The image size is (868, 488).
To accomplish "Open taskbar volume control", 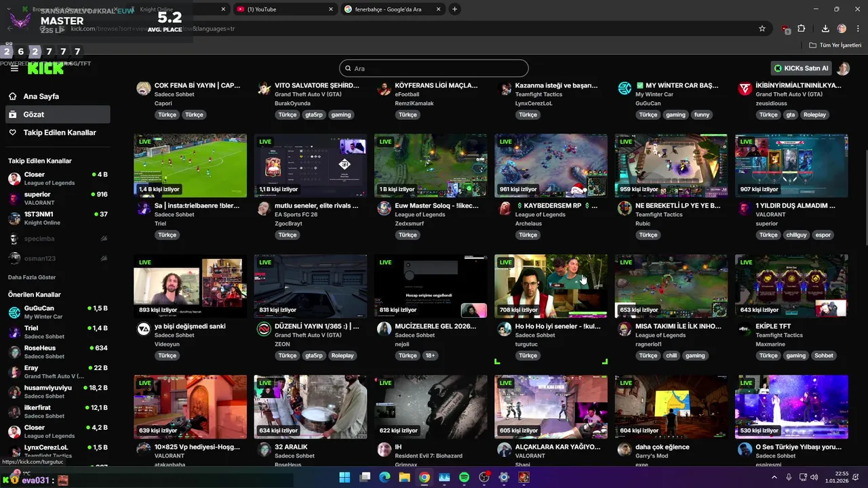I will 814,477.
